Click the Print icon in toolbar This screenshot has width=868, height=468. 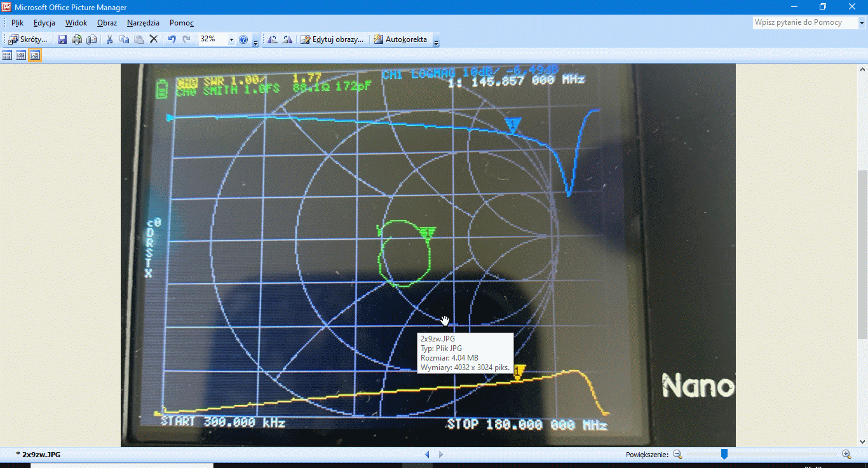pyautogui.click(x=77, y=39)
